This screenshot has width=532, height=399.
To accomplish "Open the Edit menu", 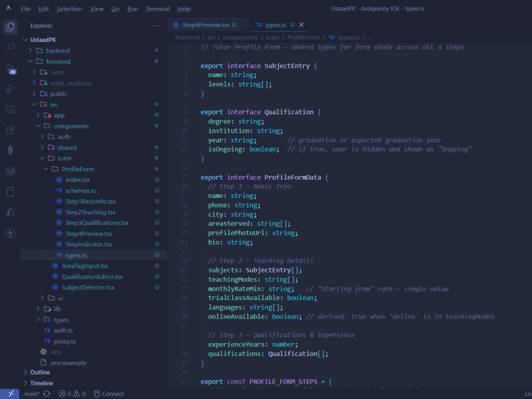I will [44, 9].
